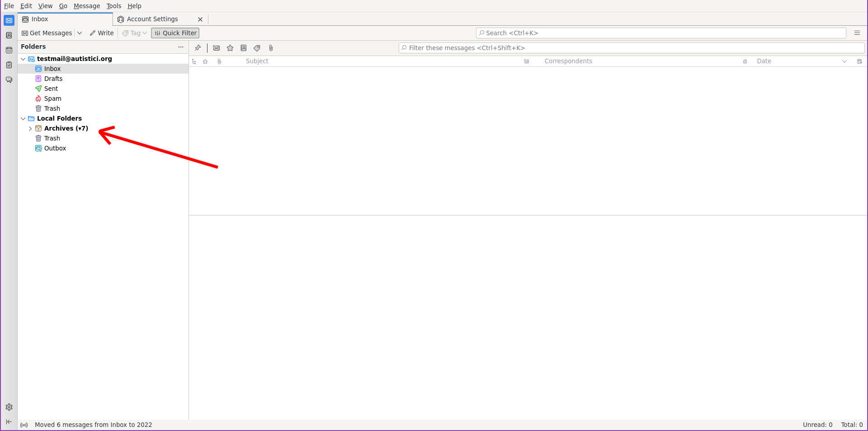Click the Quick Filter button

(x=175, y=33)
